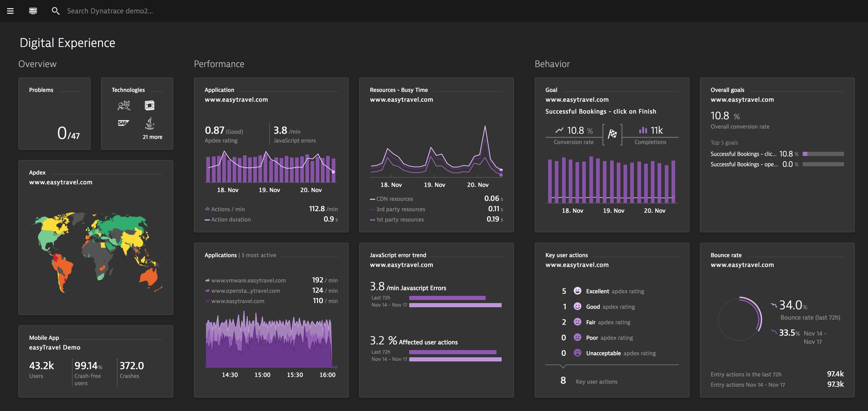
Task: Select the top-right technology icon in Technologies tile
Action: (x=149, y=105)
